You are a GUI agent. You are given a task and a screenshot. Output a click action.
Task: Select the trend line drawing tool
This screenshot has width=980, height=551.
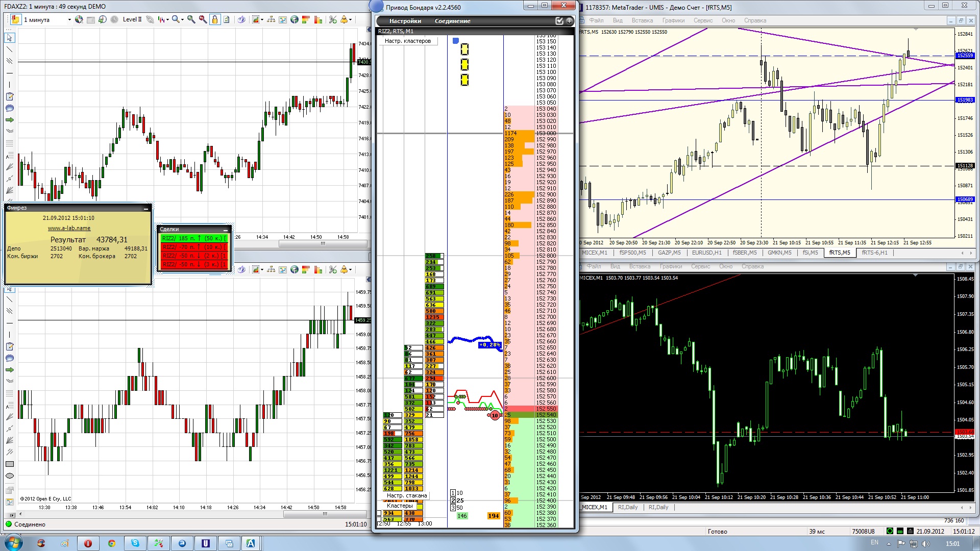[x=9, y=49]
